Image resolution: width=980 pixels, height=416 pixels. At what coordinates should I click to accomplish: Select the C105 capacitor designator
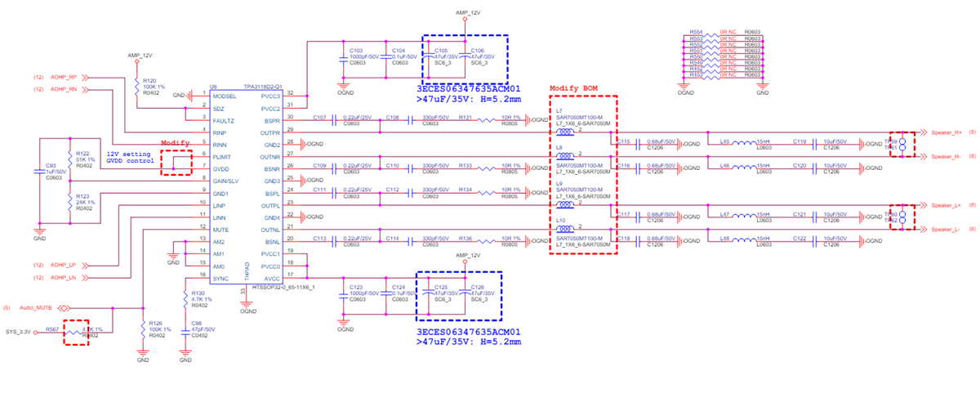coord(442,50)
